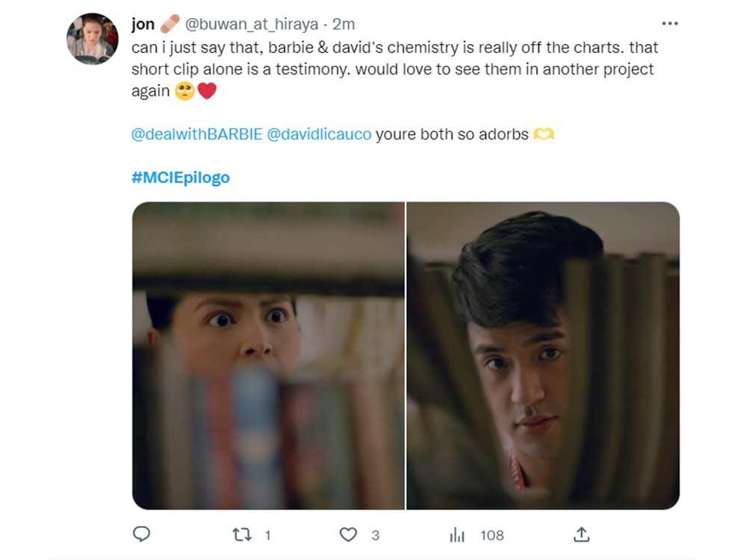Select the #MCIEpilogo hashtag
Screen dimensions: 747x560
[181, 178]
